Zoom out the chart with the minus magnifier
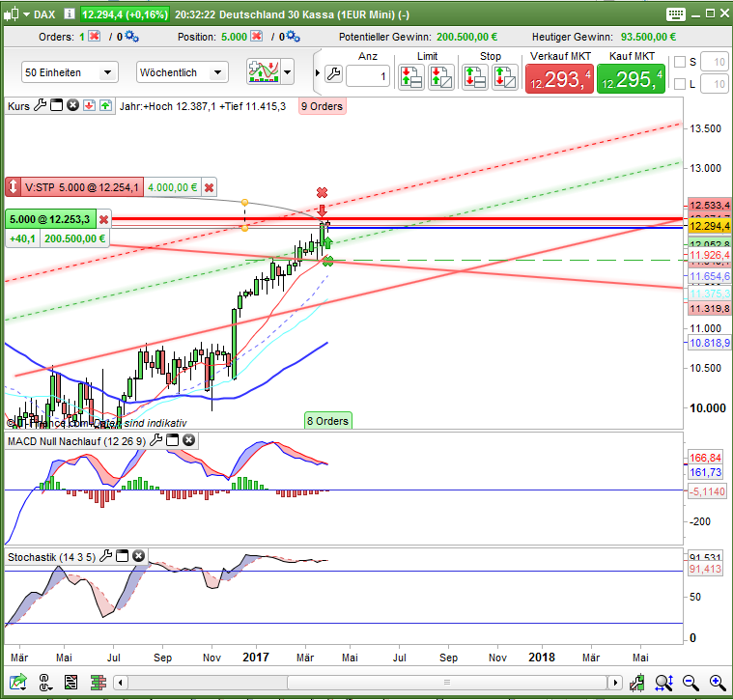This screenshot has width=733, height=700. tap(691, 684)
